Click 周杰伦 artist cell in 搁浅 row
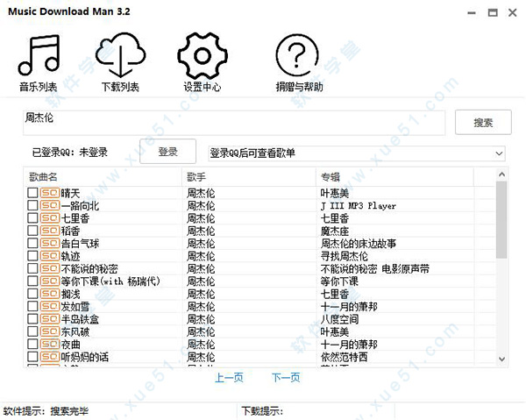 point(201,294)
